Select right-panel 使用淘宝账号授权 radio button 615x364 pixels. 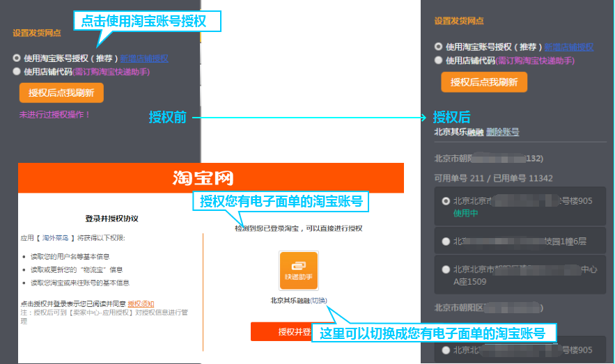(439, 47)
